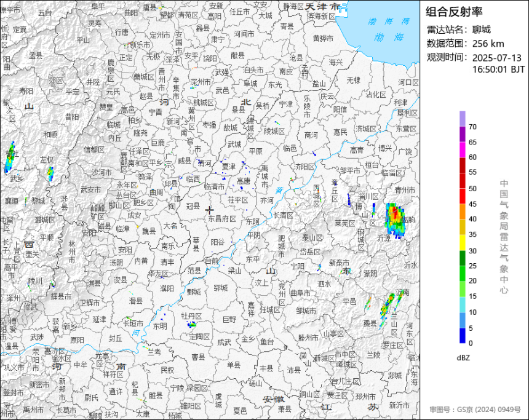Click the 石家庄-area 新乐市 map label
529x420 pixels.
(x=140, y=45)
